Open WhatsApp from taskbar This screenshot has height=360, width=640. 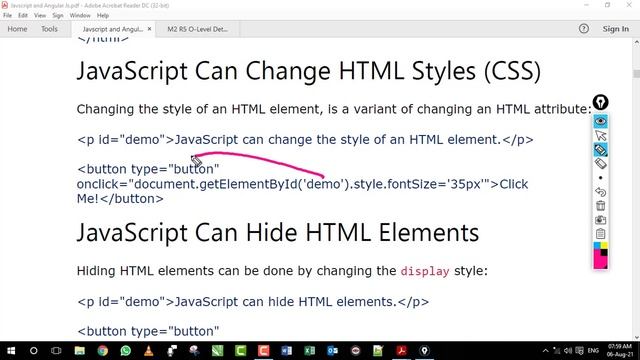[x=126, y=351]
